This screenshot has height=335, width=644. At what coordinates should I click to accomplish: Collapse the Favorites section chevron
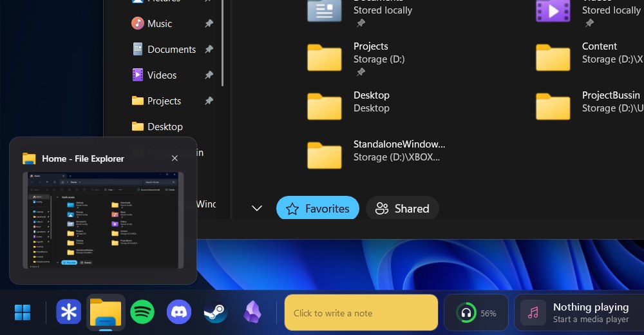257,208
